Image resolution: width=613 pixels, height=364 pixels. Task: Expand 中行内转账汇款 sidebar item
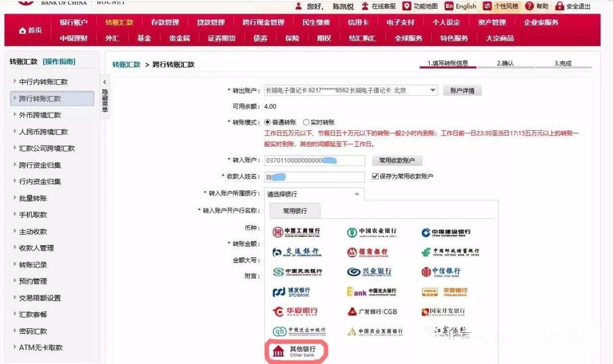[43, 82]
